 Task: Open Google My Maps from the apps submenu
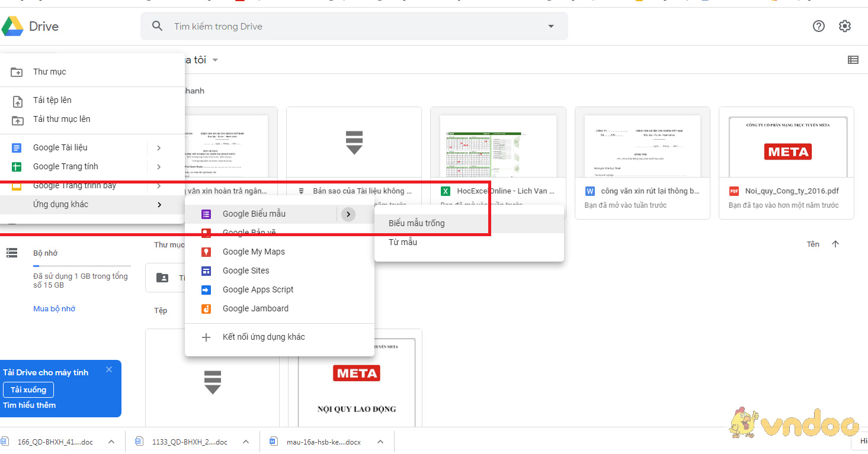pyautogui.click(x=255, y=251)
